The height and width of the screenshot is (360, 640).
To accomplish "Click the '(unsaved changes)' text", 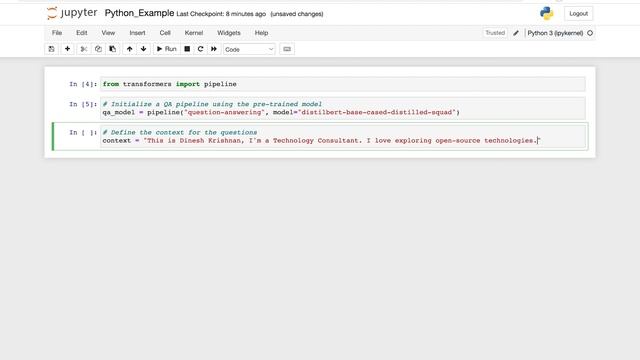I will [x=297, y=14].
